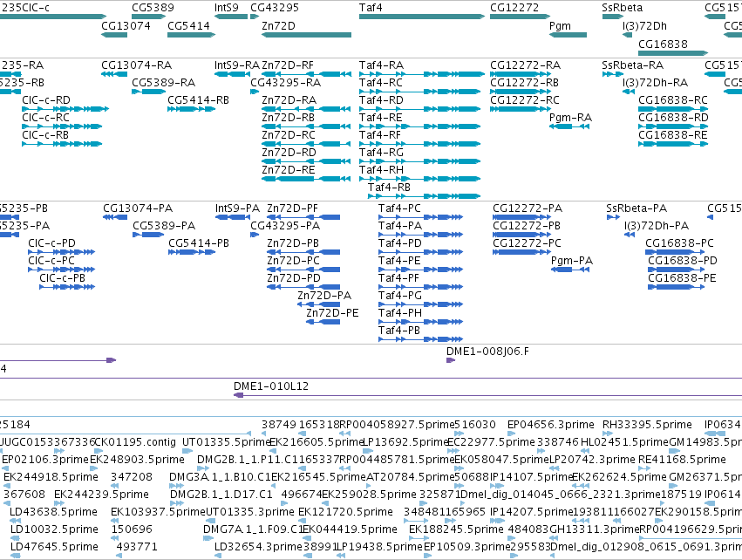The height and width of the screenshot is (560, 742).
Task: Click the Pgm-RA transcript label
Action: [571, 118]
